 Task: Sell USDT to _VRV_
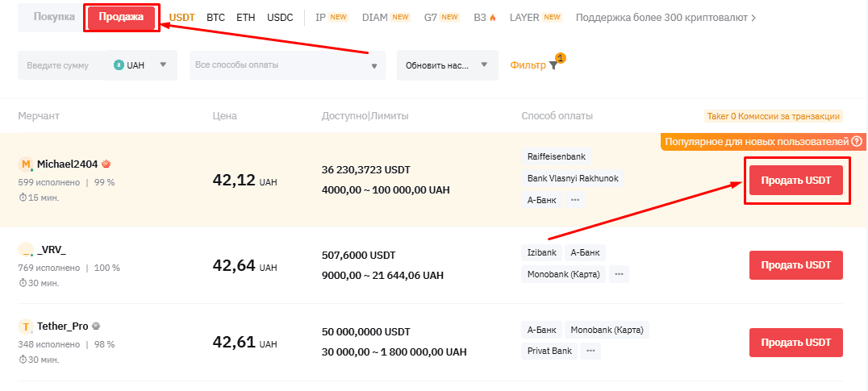[796, 265]
